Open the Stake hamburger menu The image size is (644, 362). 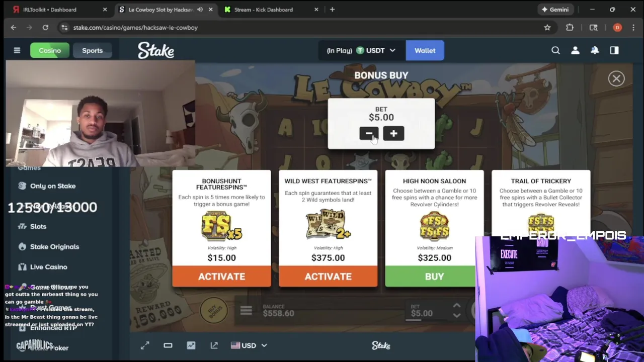17,50
